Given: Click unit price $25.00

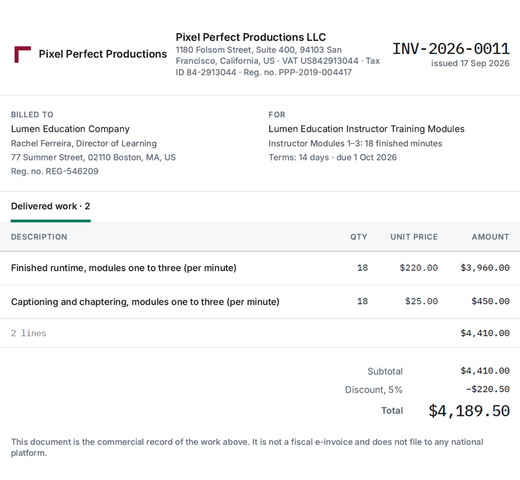Looking at the screenshot, I should tap(421, 302).
